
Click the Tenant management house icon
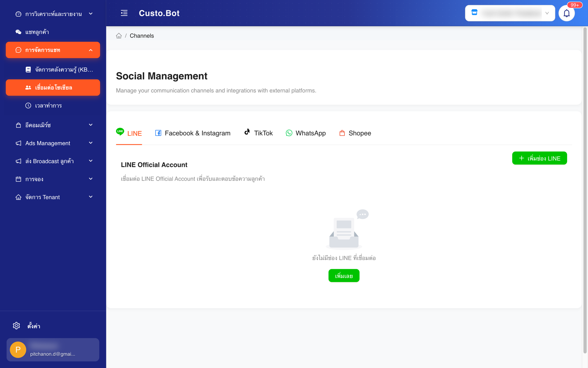coord(18,197)
